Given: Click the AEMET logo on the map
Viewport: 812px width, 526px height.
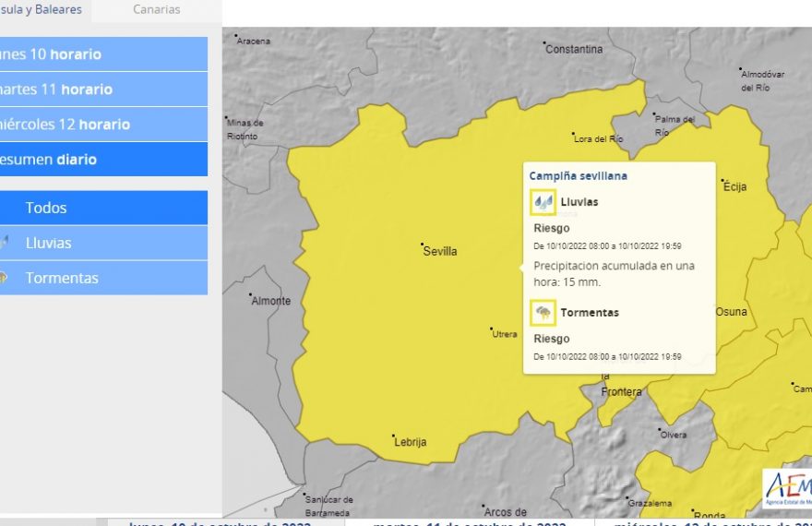Looking at the screenshot, I should 787,488.
